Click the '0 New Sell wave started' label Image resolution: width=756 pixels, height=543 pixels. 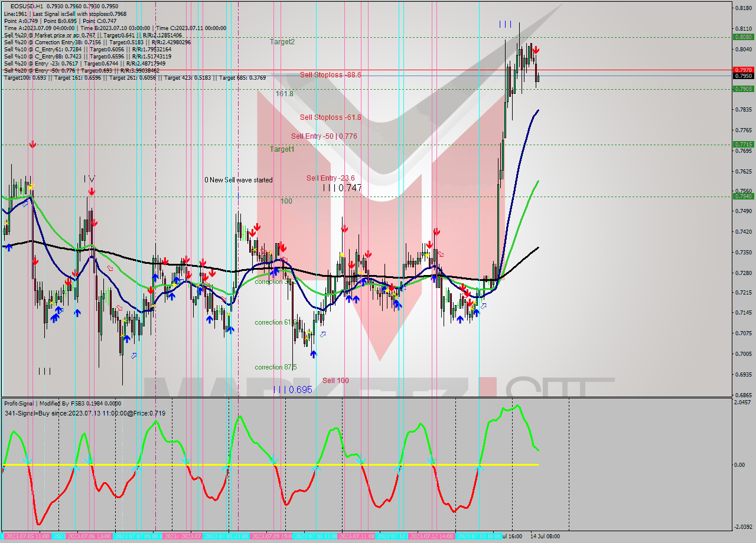pos(239,180)
